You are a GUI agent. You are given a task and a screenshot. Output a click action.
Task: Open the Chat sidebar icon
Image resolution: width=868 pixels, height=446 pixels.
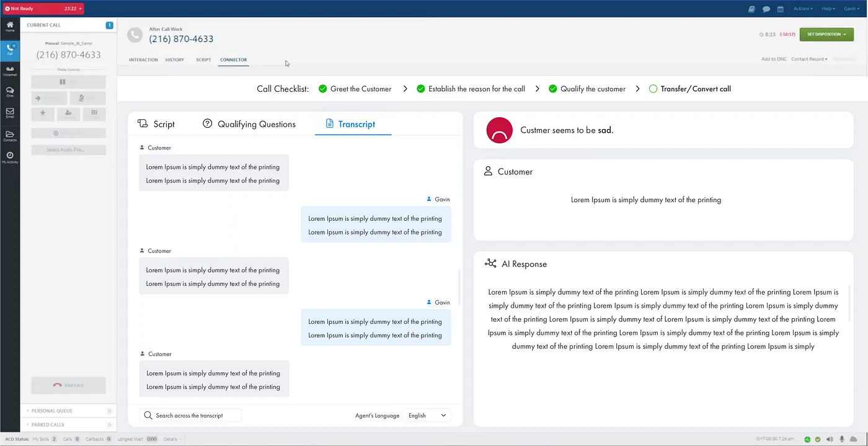pyautogui.click(x=10, y=92)
